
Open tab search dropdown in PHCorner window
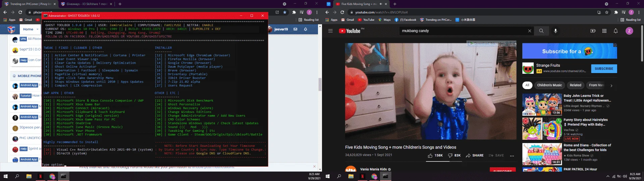pos(284,4)
